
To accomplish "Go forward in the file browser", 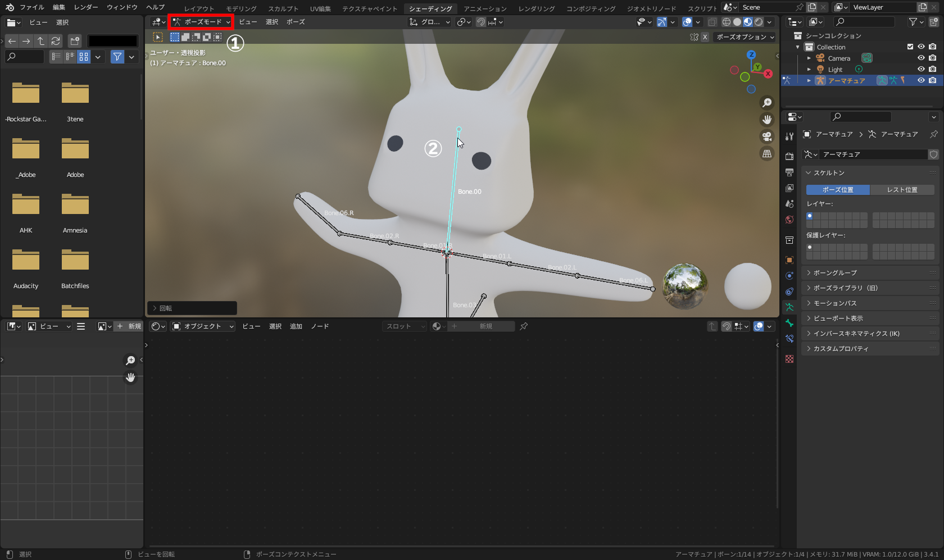I will [x=26, y=41].
